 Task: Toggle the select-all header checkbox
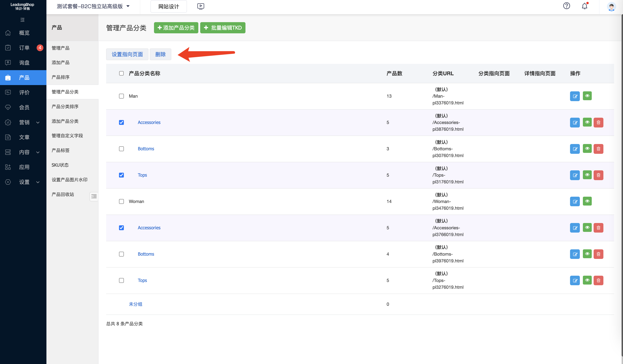121,73
